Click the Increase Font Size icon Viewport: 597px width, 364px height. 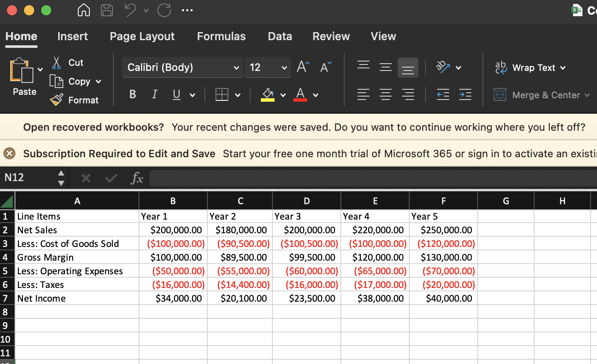coord(302,66)
